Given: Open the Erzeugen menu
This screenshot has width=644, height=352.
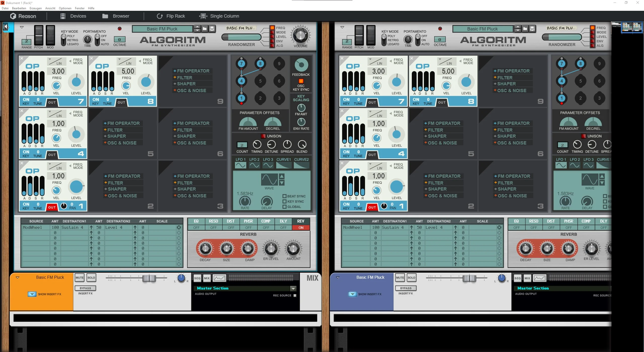Looking at the screenshot, I should [36, 8].
